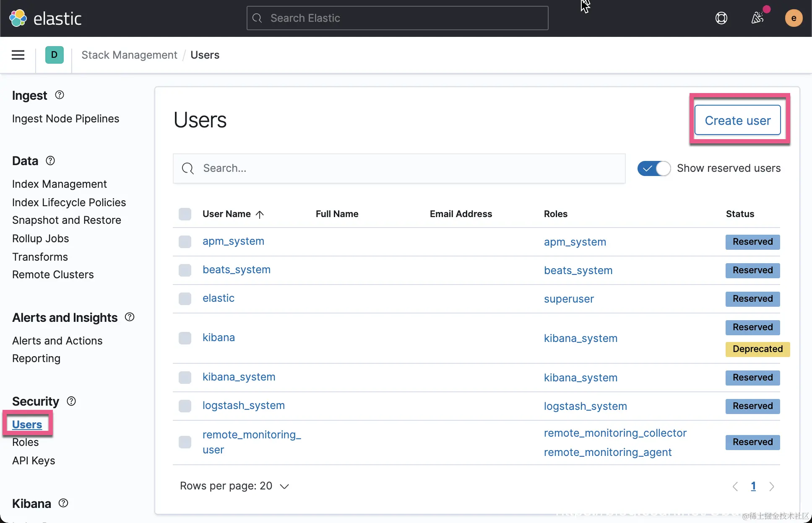Select the elastic user row checkbox
Screen dimensions: 812x523
(x=185, y=299)
